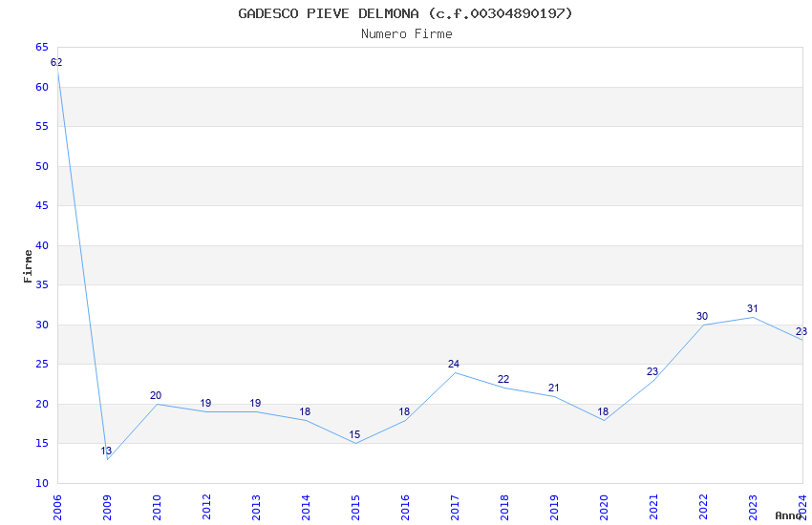Select the data label 22 for 2018
The height and width of the screenshot is (525, 812).
pos(503,379)
